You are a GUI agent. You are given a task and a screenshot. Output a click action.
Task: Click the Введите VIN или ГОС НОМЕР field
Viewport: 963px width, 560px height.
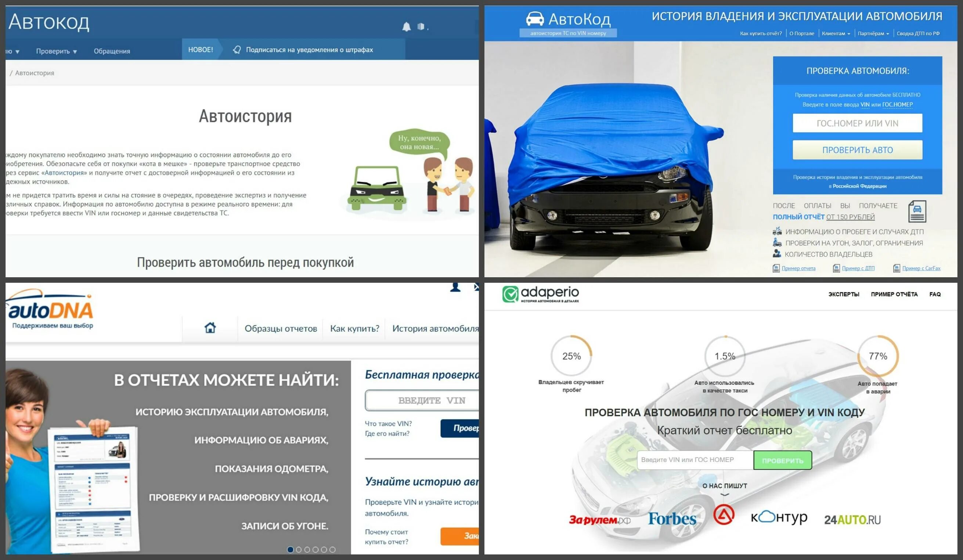click(x=695, y=460)
